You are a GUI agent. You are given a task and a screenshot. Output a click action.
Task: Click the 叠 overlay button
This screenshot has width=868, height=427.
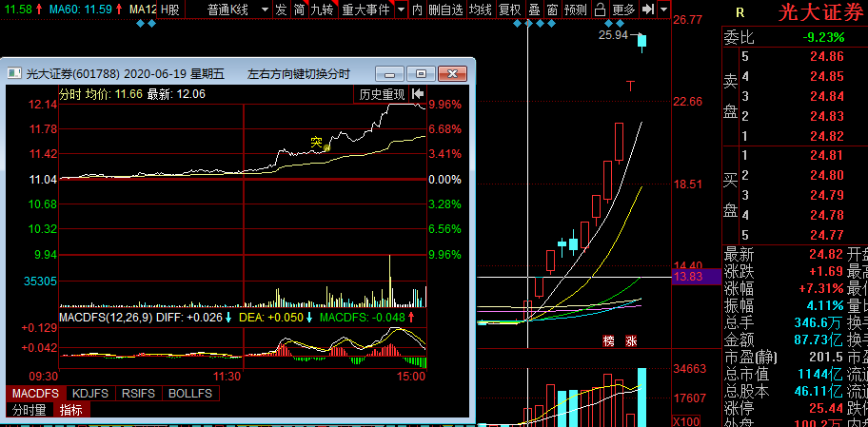pyautogui.click(x=534, y=10)
